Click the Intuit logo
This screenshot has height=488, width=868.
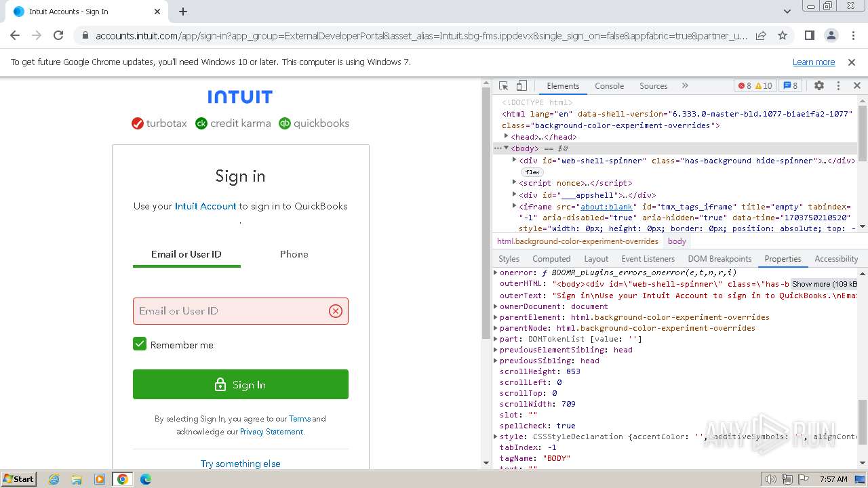point(240,97)
